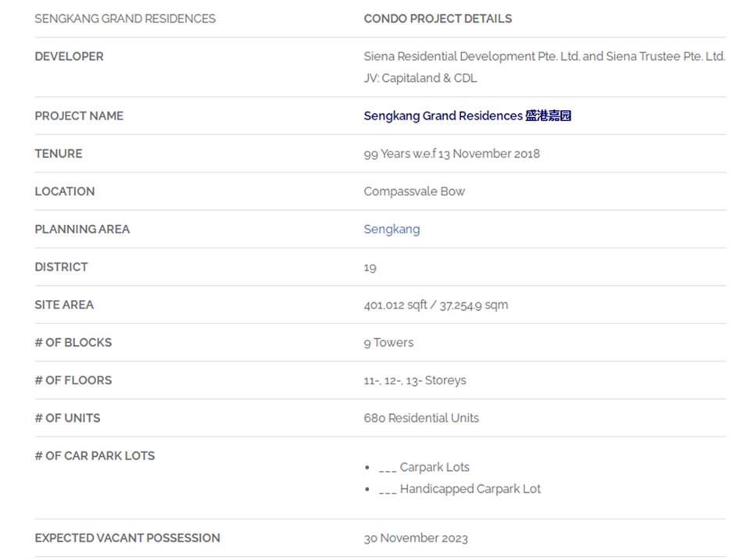737x560 pixels.
Task: Click the Compassvale Bow location value
Action: click(x=414, y=191)
